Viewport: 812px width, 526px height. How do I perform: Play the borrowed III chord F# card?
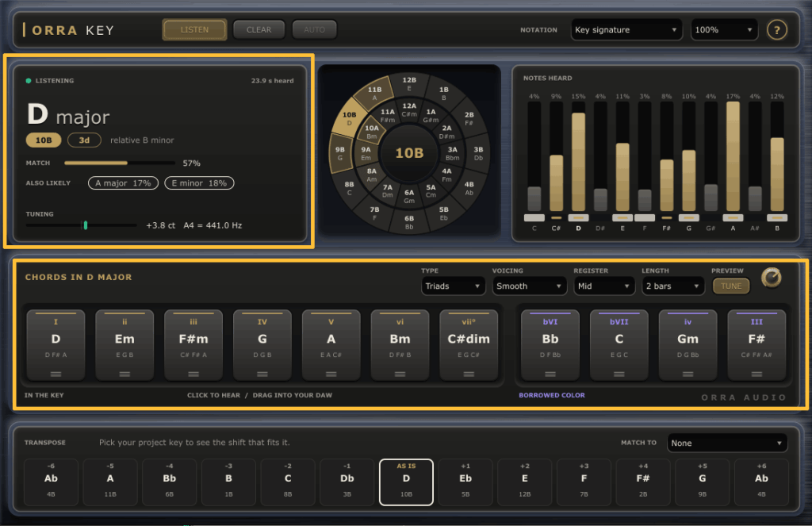[x=756, y=344]
